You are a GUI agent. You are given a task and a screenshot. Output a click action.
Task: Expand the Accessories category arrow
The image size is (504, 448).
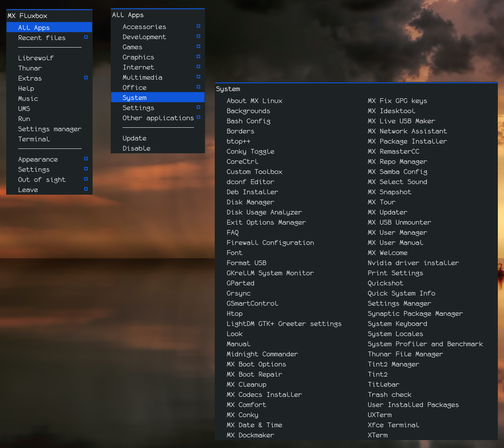click(x=198, y=26)
